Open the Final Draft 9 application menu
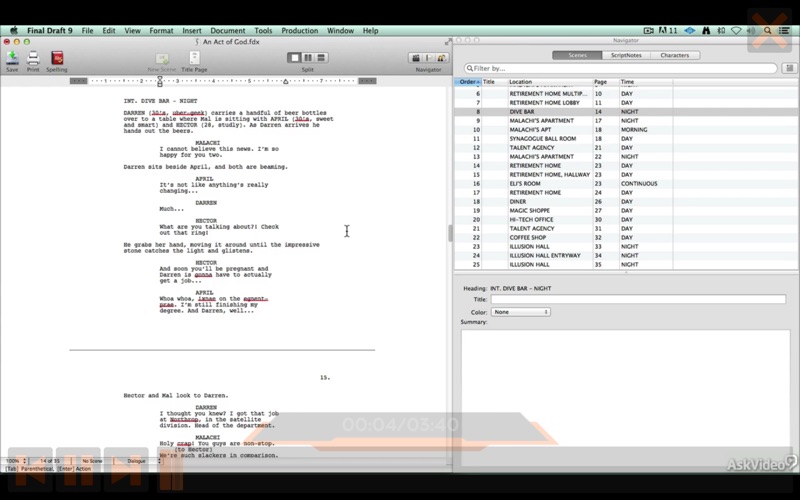The image size is (800, 500). point(49,31)
